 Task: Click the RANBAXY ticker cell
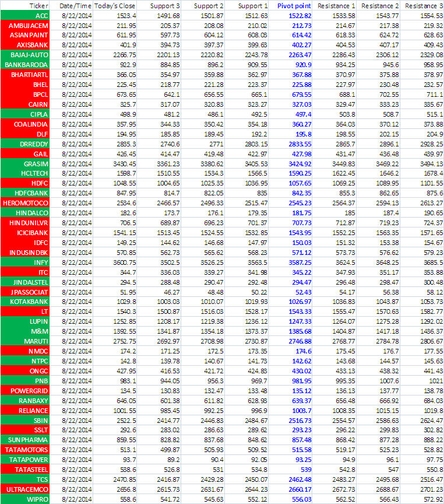tap(25, 401)
